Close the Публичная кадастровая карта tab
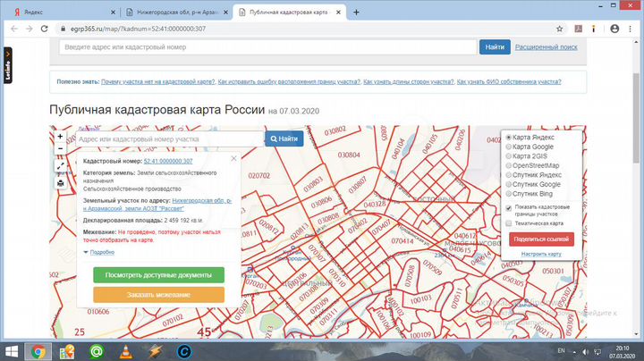 [338, 13]
